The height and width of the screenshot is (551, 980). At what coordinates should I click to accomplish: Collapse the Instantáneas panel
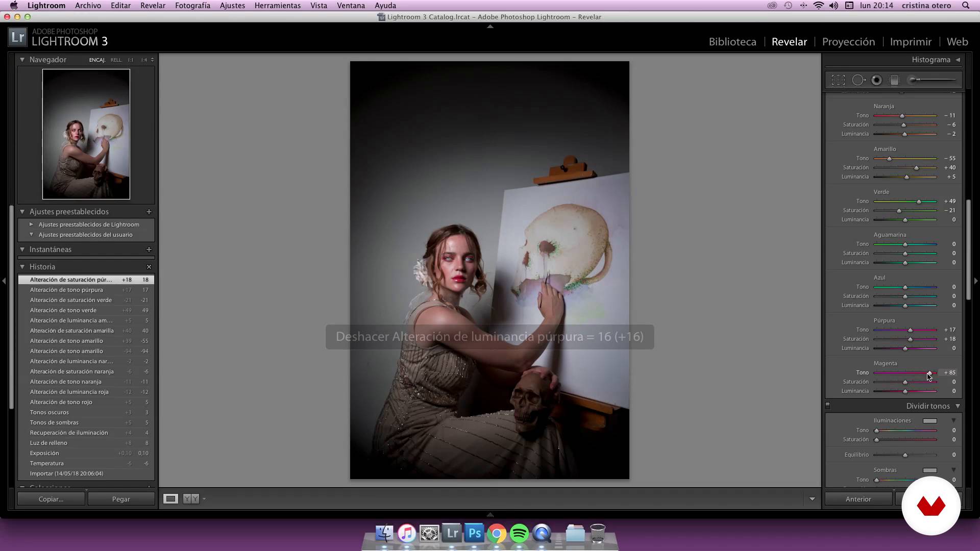(x=22, y=249)
